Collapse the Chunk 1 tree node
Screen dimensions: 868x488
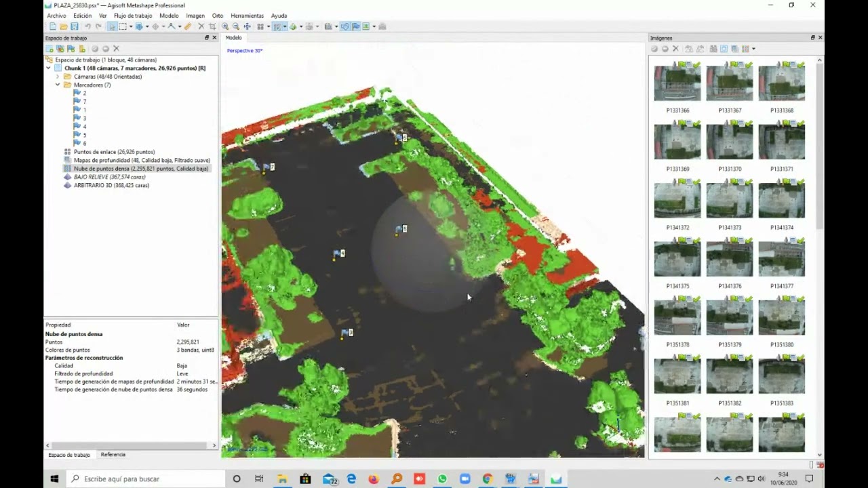(x=49, y=68)
